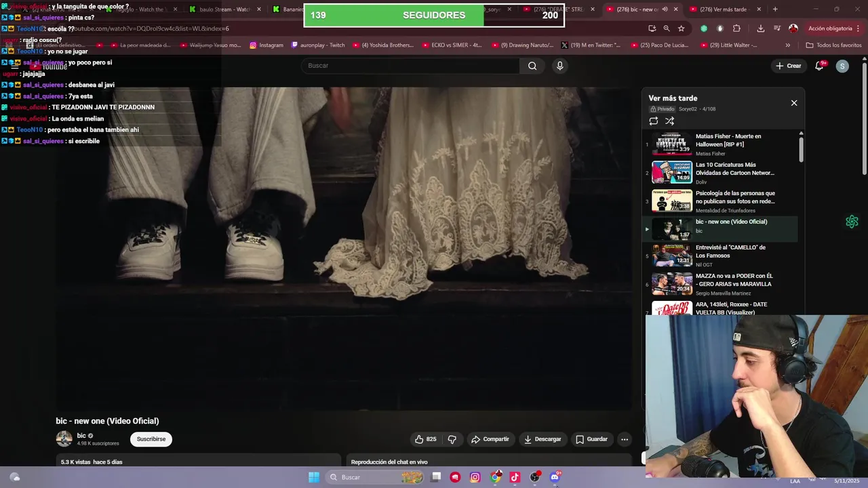
Task: Dislike the bic video
Action: (452, 439)
